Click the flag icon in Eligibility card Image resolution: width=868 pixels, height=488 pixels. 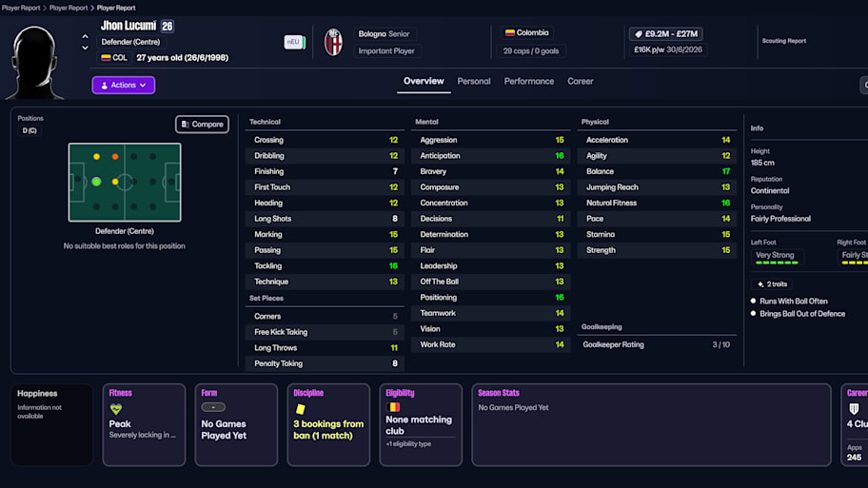pyautogui.click(x=393, y=407)
